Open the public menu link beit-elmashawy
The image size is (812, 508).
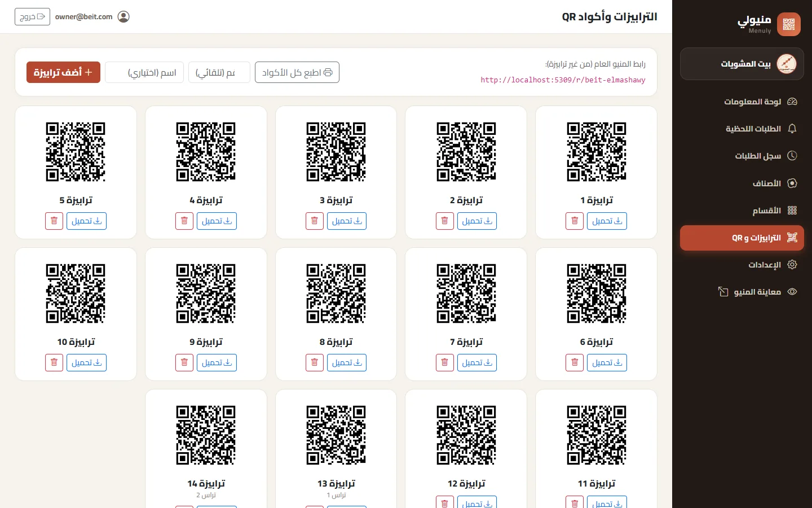[563, 80]
